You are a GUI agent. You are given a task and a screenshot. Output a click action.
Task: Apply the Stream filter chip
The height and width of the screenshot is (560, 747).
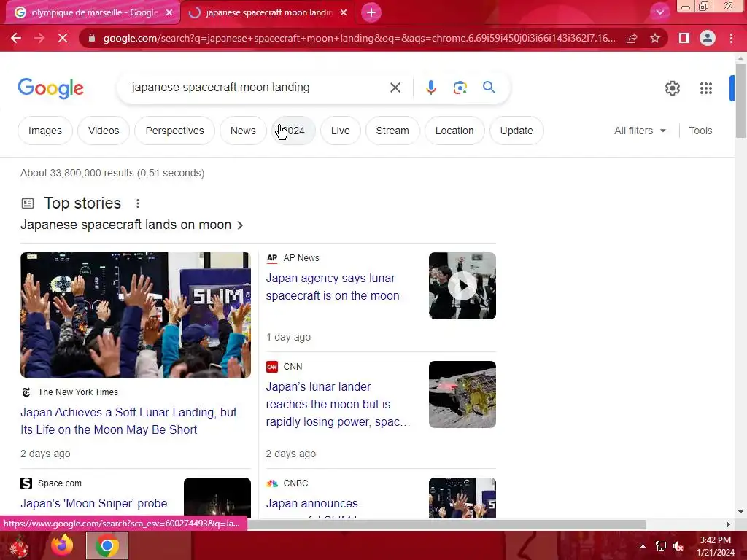tap(392, 131)
